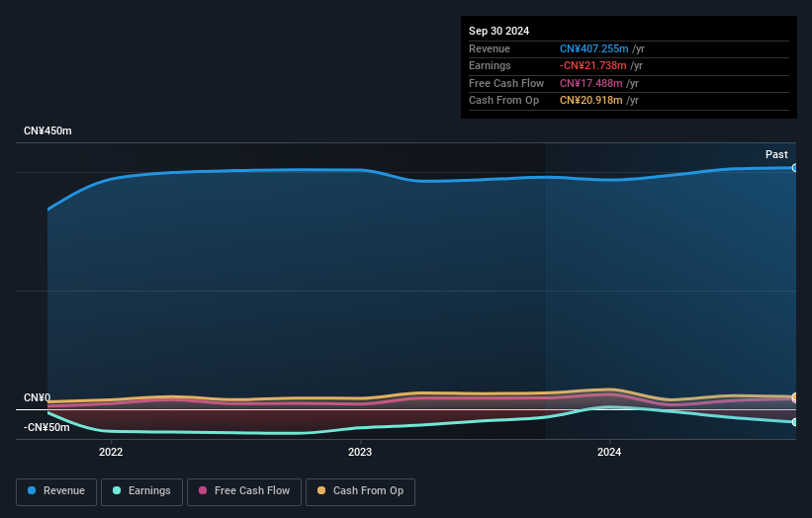Click the -CN¥21.738m earnings value
Image resolution: width=812 pixels, height=518 pixels.
point(593,65)
